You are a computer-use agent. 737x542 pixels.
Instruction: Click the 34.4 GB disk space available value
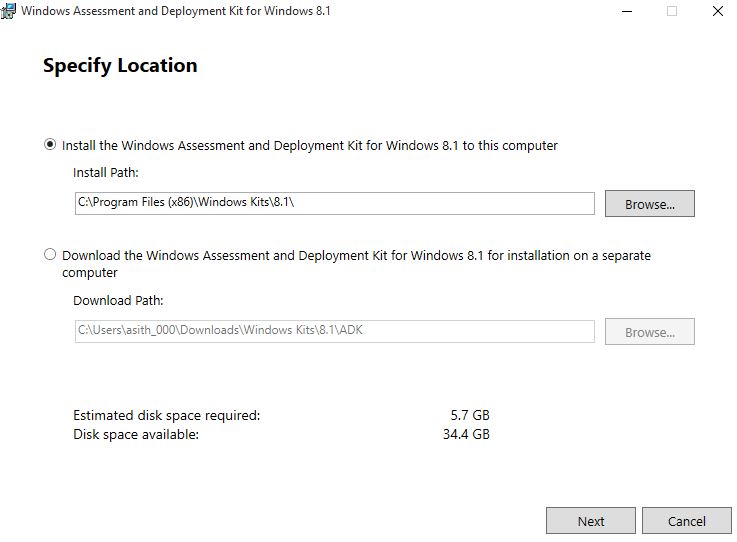tap(466, 434)
